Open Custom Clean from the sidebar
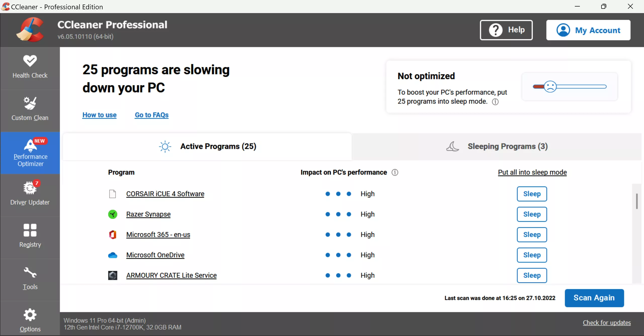The image size is (644, 336). [30, 109]
